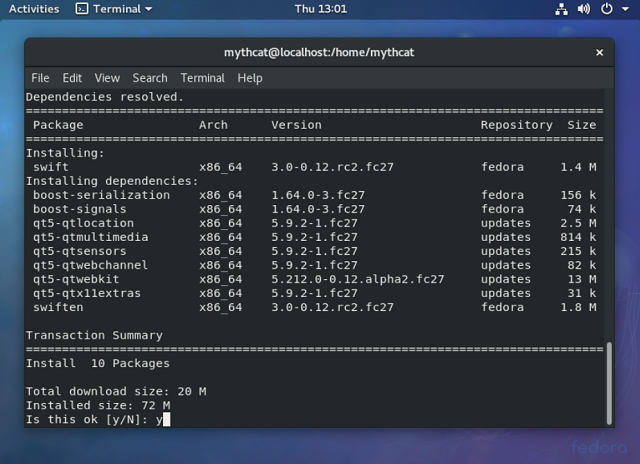Click the 'qt5-qtsensors' package name
The image size is (640, 464).
coord(80,251)
